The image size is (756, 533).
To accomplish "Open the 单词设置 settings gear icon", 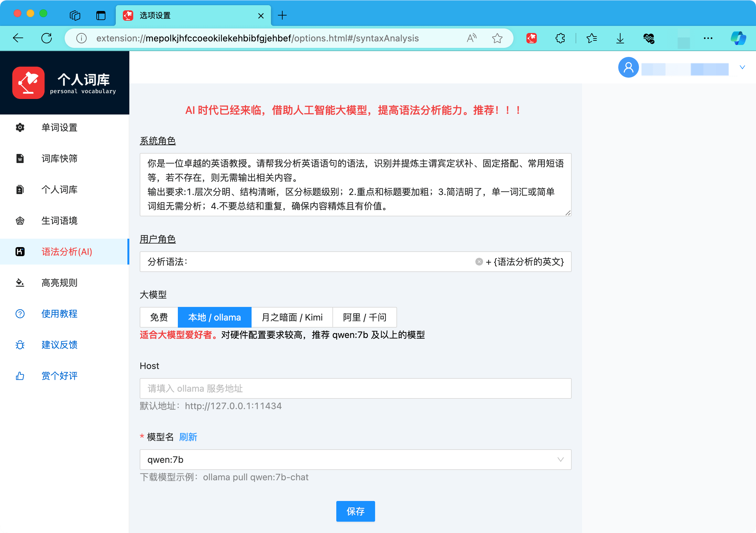I will point(20,127).
